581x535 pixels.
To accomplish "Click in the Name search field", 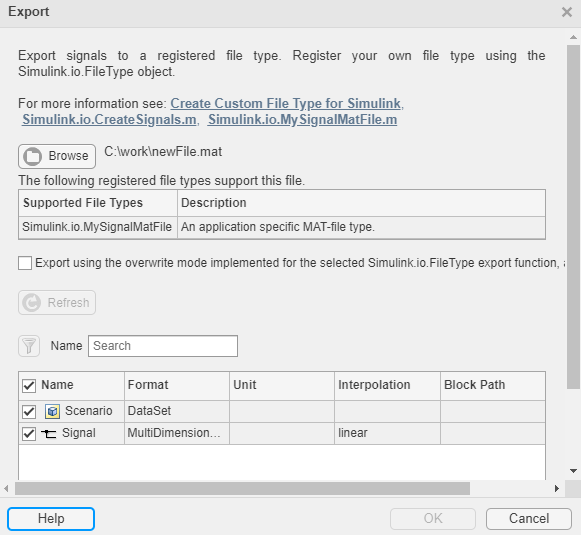I will pyautogui.click(x=163, y=346).
